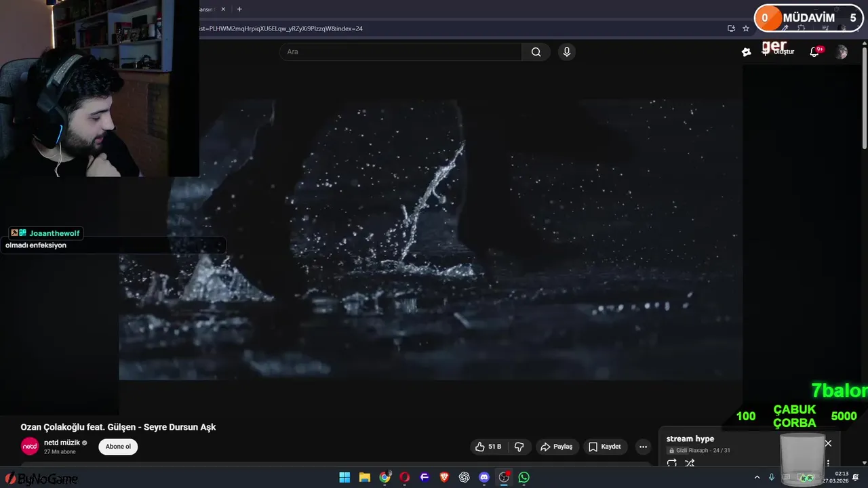Share the video via Paylaş
Viewport: 868px width, 488px height.
pyautogui.click(x=556, y=447)
